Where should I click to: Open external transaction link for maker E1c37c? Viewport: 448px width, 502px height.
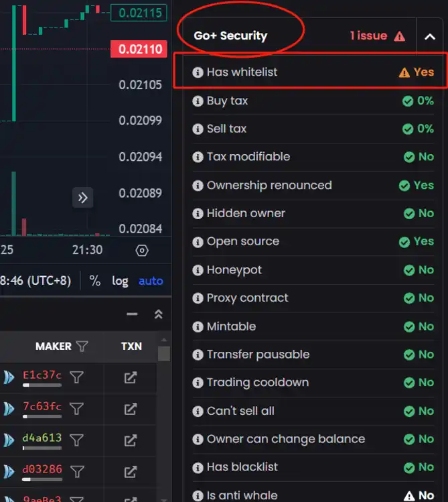tap(131, 378)
